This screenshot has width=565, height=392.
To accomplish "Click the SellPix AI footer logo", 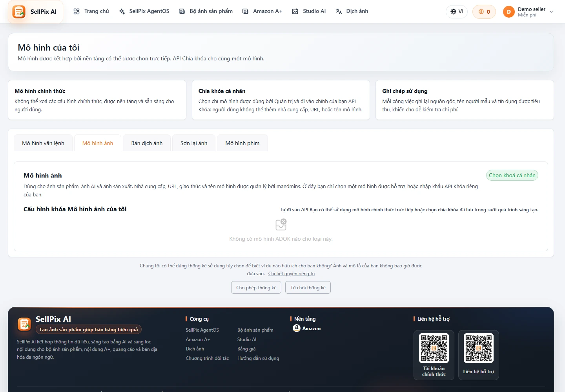I will [24, 324].
